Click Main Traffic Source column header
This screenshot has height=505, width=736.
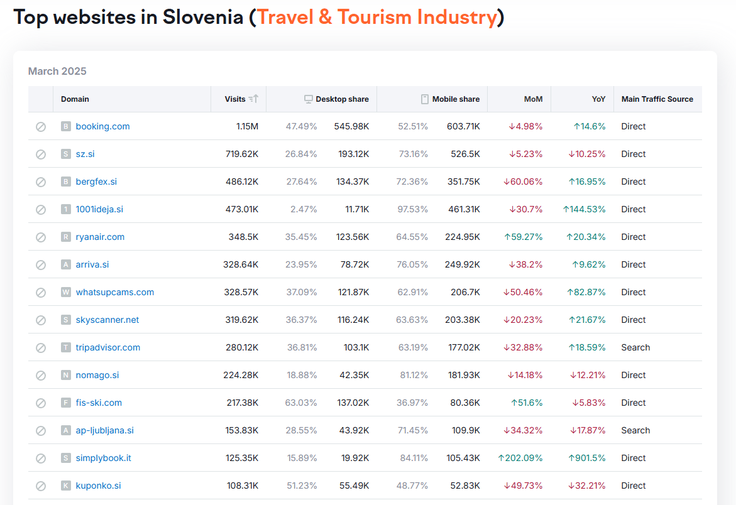657,99
